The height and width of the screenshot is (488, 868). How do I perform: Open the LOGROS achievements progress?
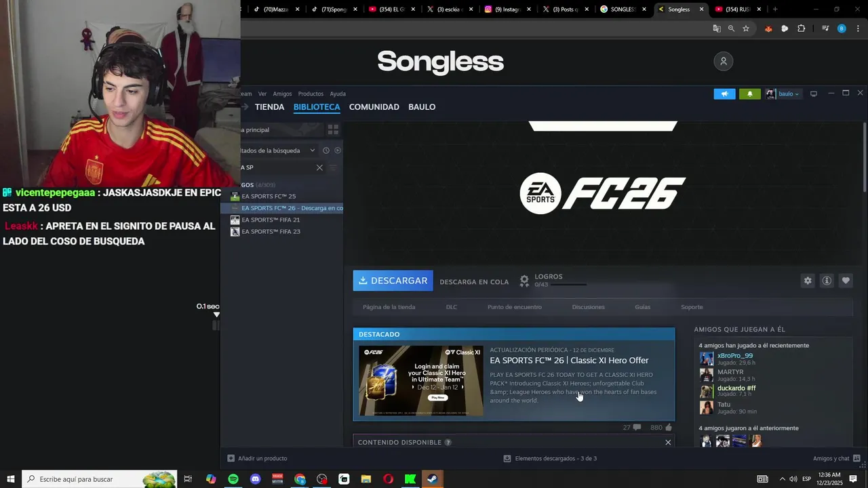click(553, 281)
